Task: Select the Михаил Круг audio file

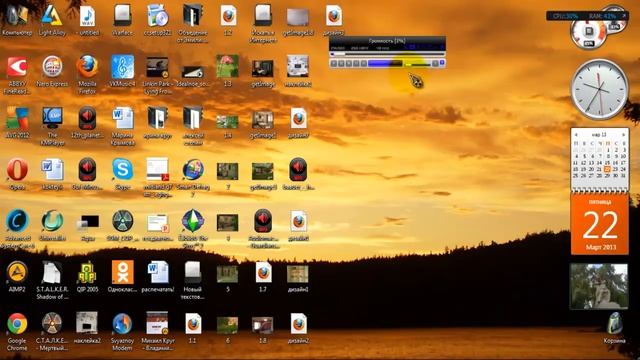Action: pos(158,331)
